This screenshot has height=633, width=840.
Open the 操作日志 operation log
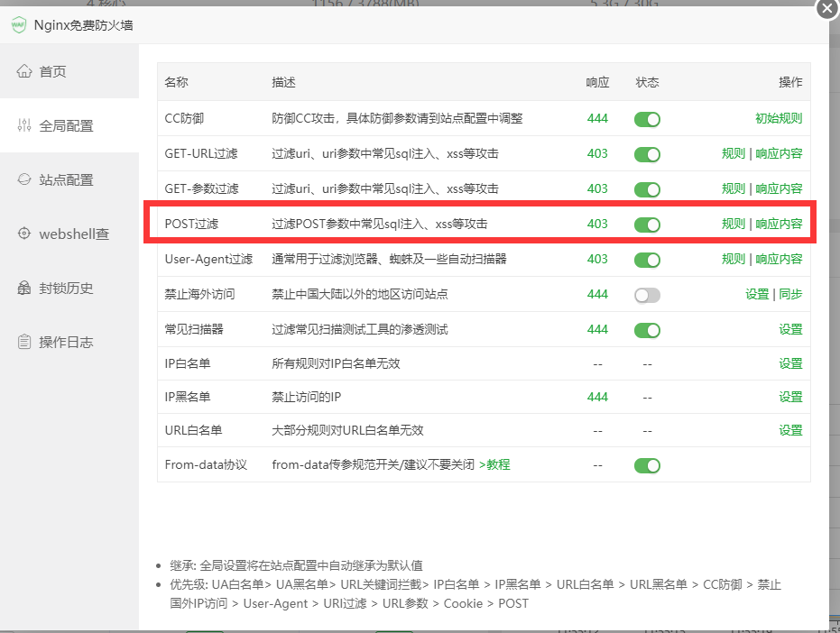pyautogui.click(x=49, y=340)
